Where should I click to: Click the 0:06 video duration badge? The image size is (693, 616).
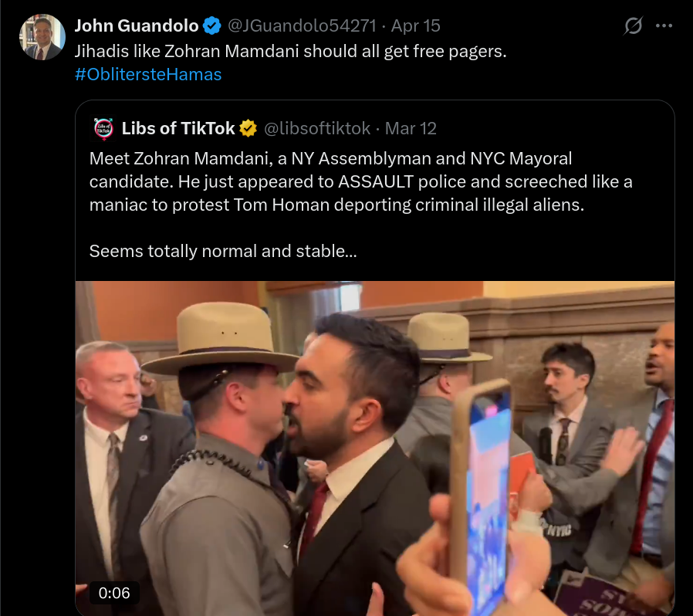(114, 593)
